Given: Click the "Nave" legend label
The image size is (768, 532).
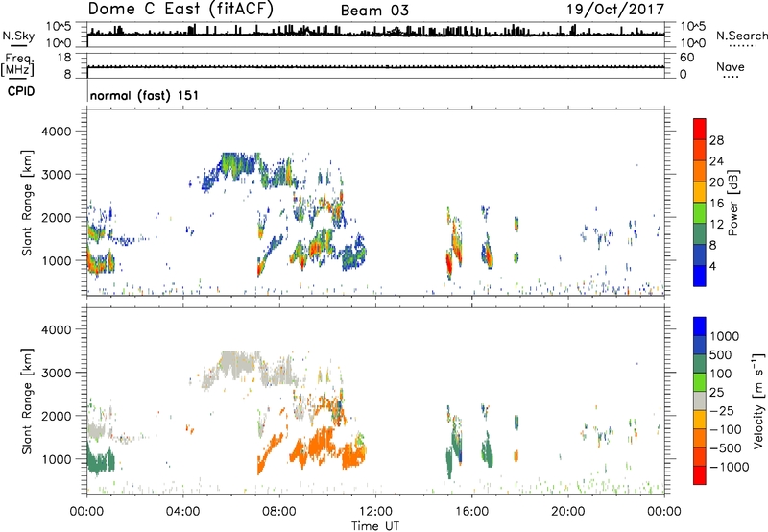Looking at the screenshot, I should point(731,66).
